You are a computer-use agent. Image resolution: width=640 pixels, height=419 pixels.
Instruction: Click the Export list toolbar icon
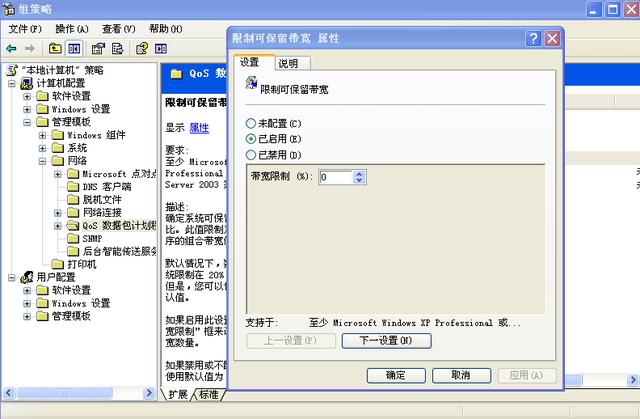[x=119, y=47]
